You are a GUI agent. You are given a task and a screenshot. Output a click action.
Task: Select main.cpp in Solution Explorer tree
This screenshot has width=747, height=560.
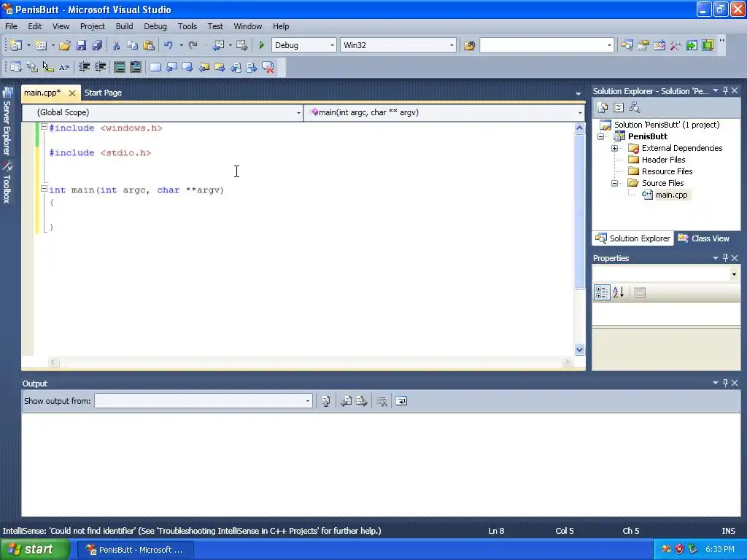click(671, 195)
